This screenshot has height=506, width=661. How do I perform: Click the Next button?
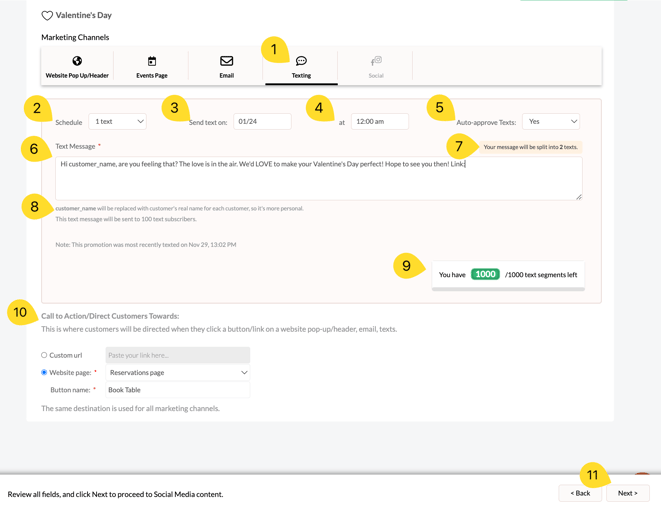(x=627, y=493)
